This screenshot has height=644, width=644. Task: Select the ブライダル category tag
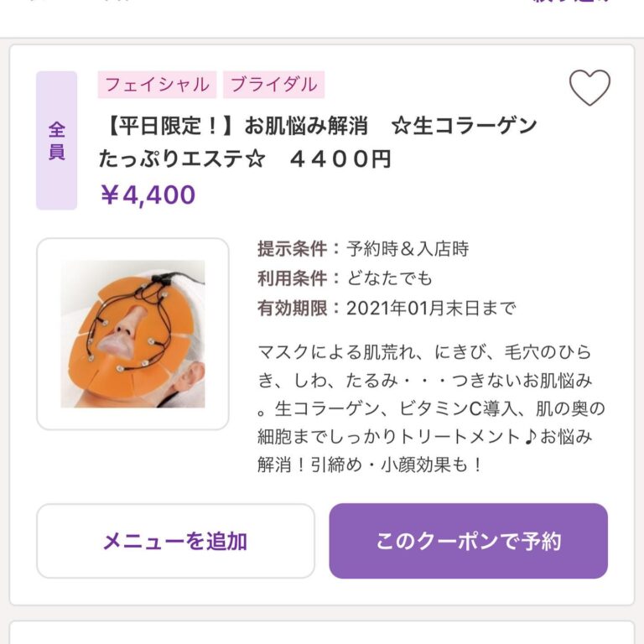coord(273,85)
